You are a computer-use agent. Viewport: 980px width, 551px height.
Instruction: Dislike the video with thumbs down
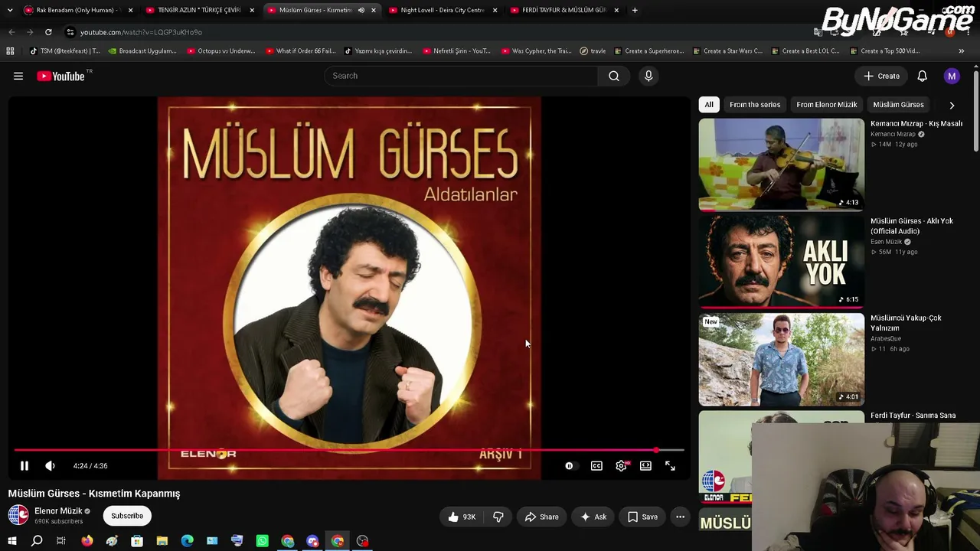(498, 517)
